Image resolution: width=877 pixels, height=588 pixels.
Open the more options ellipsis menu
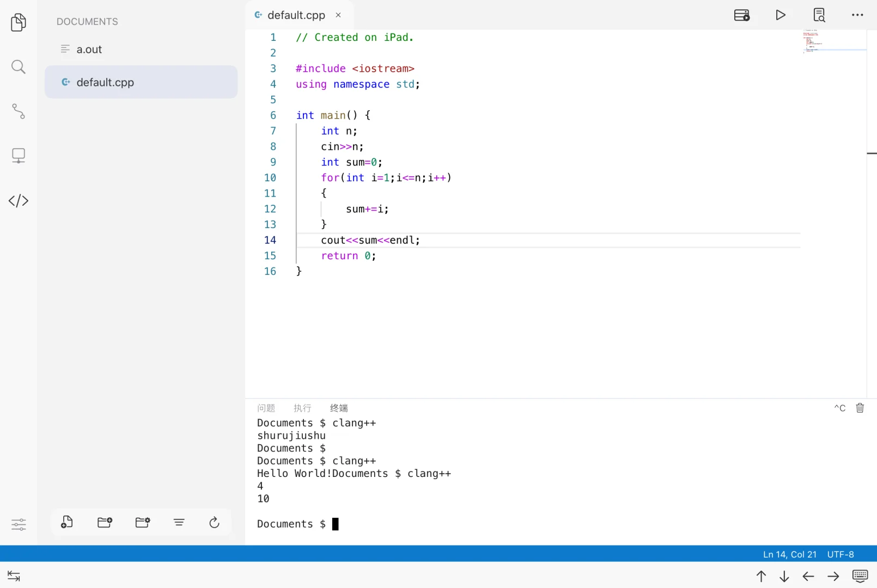click(x=857, y=15)
